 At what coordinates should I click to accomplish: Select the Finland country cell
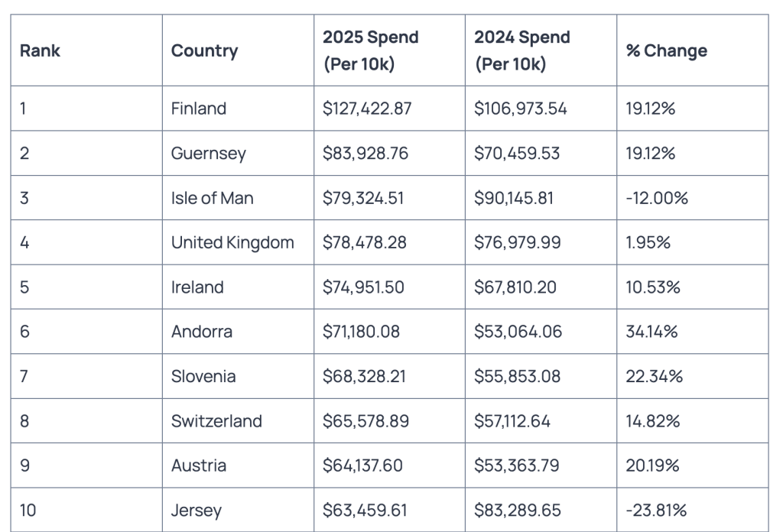(199, 109)
